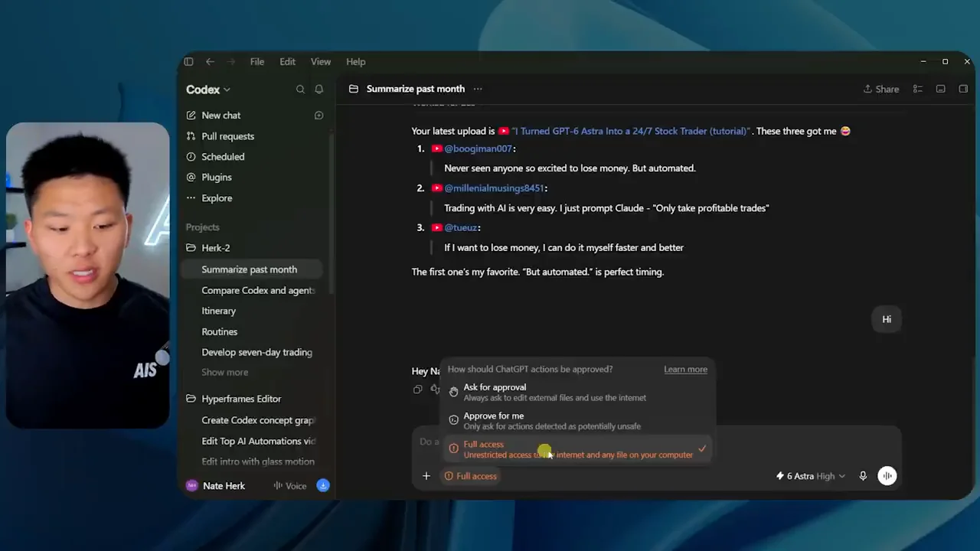Toggle Voice mode in the sidebar footer
980x551 pixels.
point(290,486)
